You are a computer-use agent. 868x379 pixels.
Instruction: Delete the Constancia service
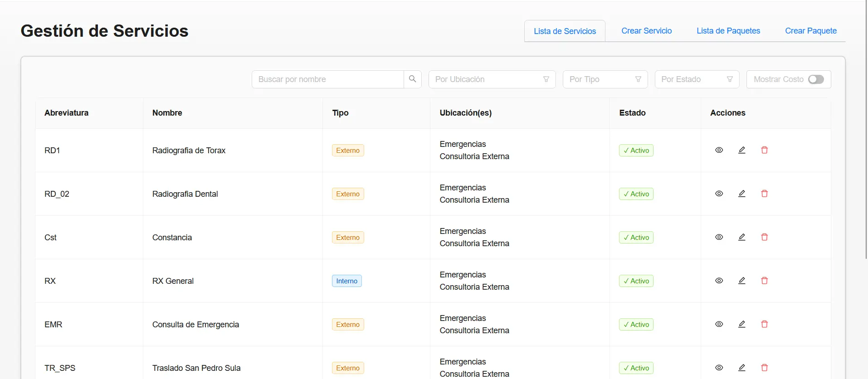(764, 237)
